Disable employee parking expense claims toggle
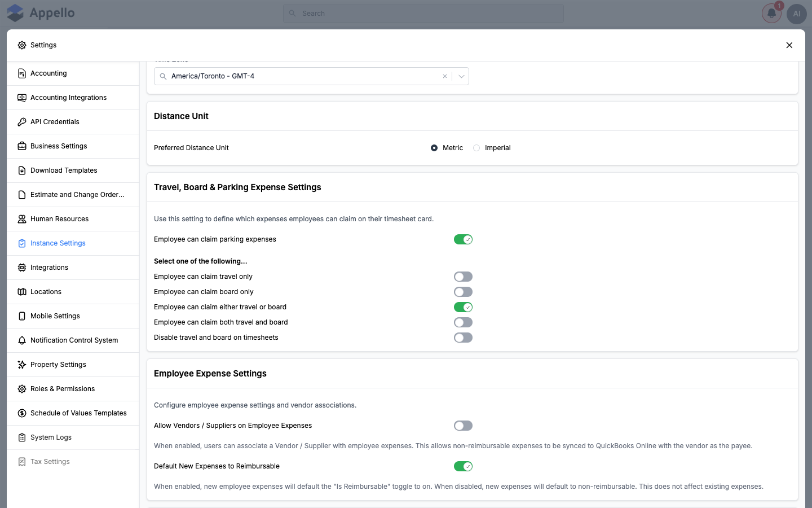The width and height of the screenshot is (812, 508). click(463, 239)
